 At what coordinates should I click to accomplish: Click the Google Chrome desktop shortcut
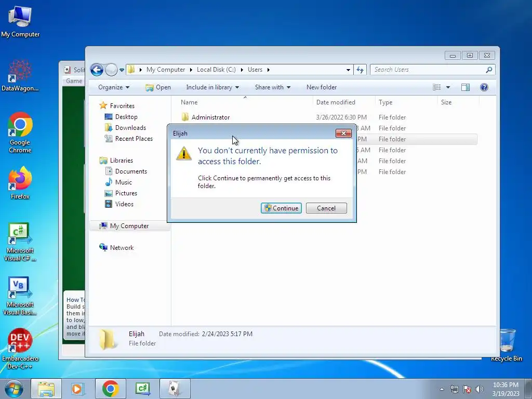[20, 132]
